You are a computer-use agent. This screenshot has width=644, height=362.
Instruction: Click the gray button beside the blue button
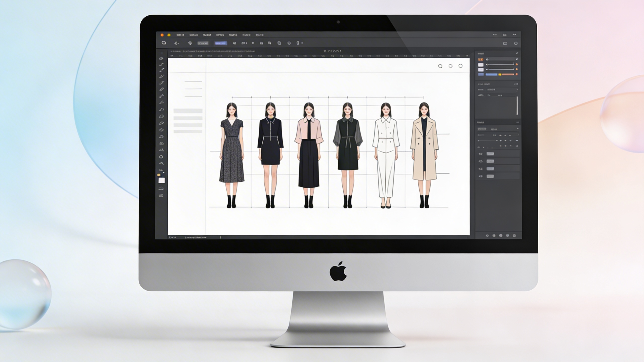pos(203,43)
